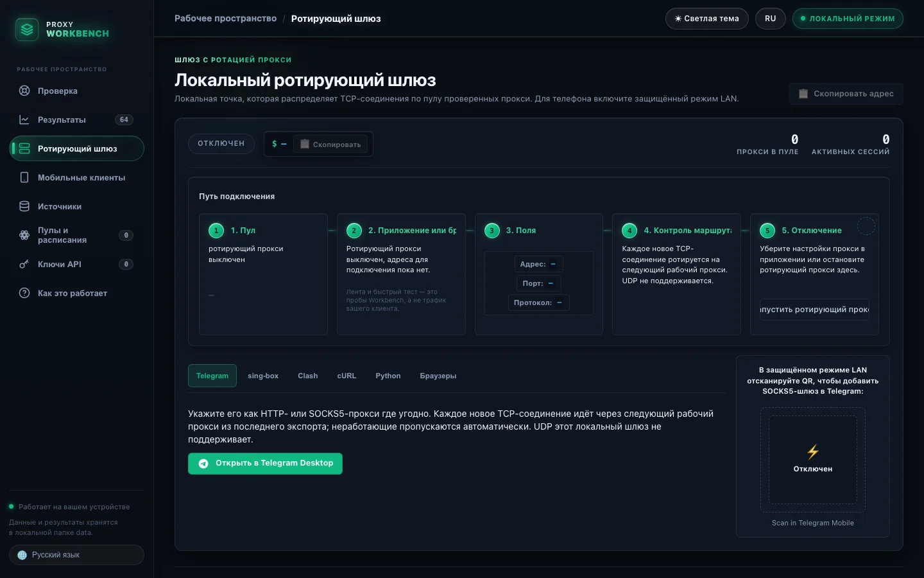This screenshot has height=578, width=924.
Task: Open the Источники menu item
Action: (76, 206)
